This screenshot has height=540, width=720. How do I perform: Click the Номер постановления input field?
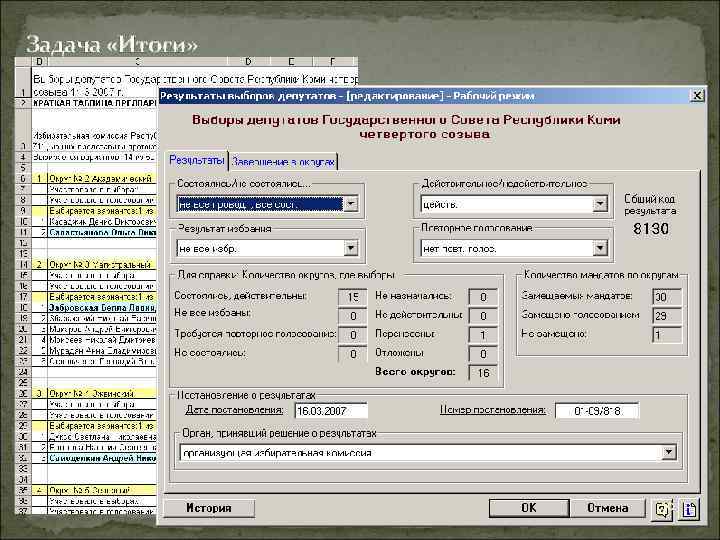click(596, 411)
